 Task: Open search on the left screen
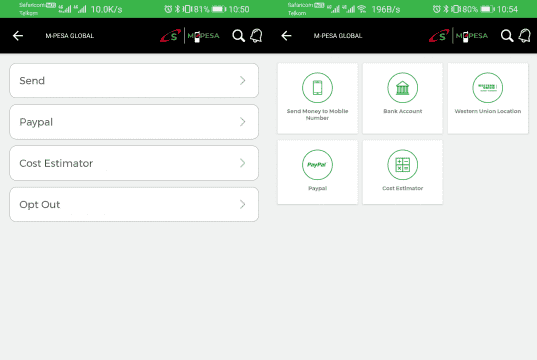click(238, 36)
